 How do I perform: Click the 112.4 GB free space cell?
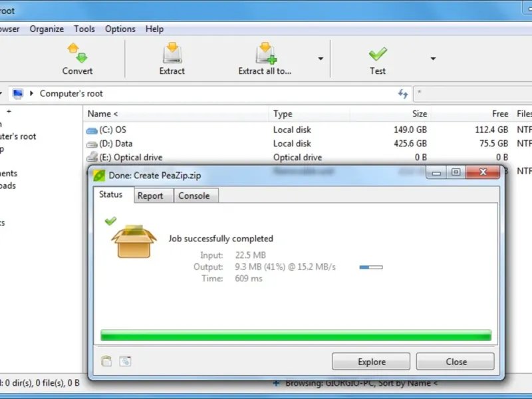[x=491, y=130]
